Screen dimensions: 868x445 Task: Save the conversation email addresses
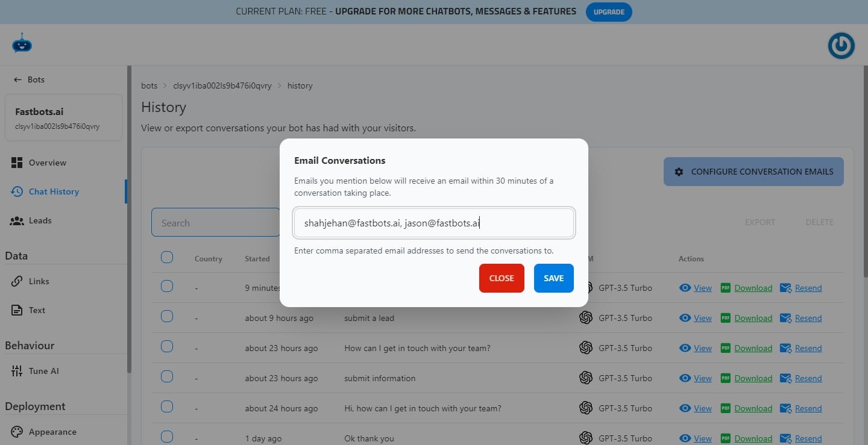pos(553,278)
